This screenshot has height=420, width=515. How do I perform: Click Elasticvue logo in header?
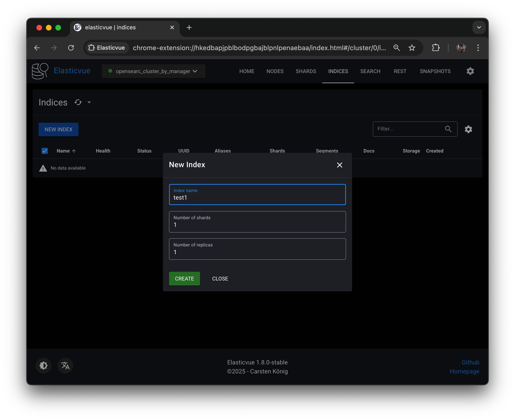click(40, 71)
